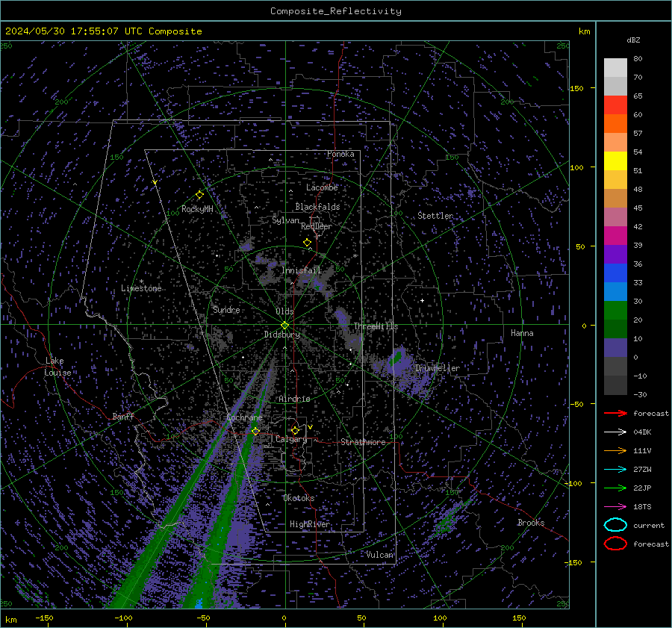Click the yellow diamond marker below Cochrane
672x628 pixels.
point(255,431)
